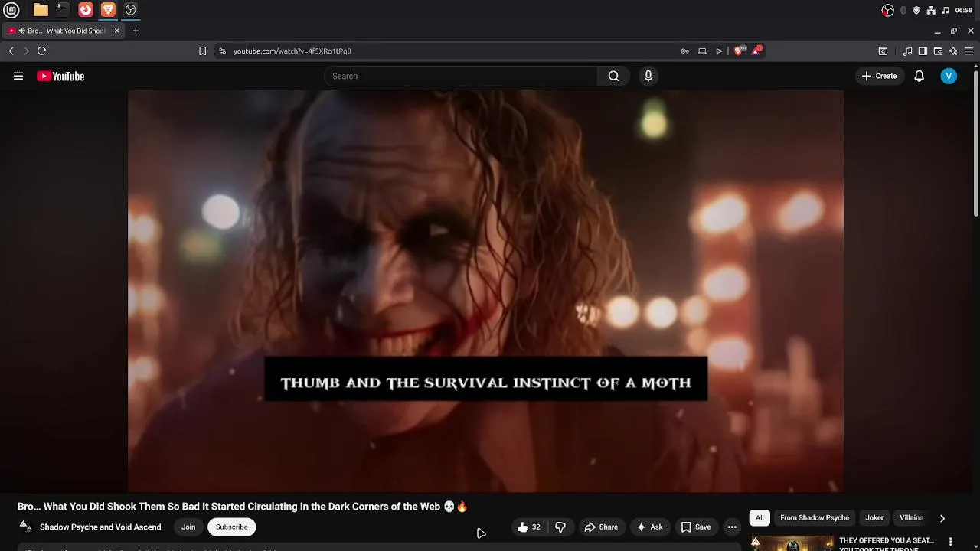Open the red-orange browser icon in the panel
The image size is (980, 551).
pyautogui.click(x=86, y=10)
